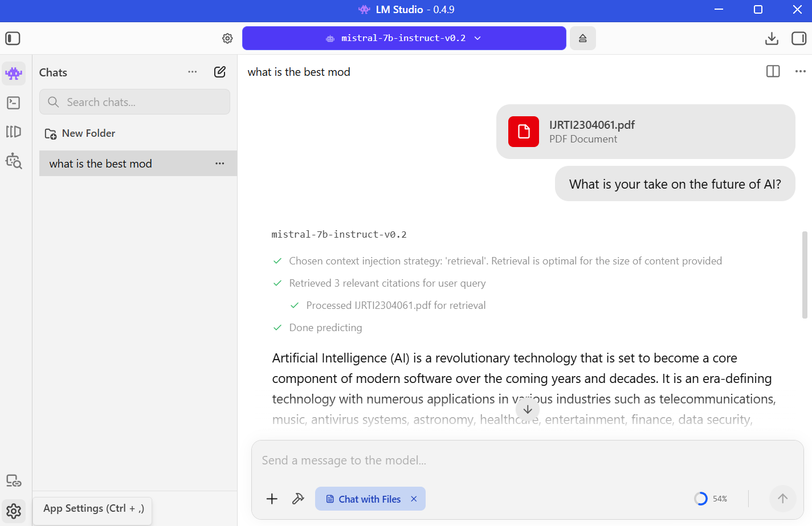Open the Chat section in sidebar
Screen dimensions: 812x526
[x=14, y=74]
